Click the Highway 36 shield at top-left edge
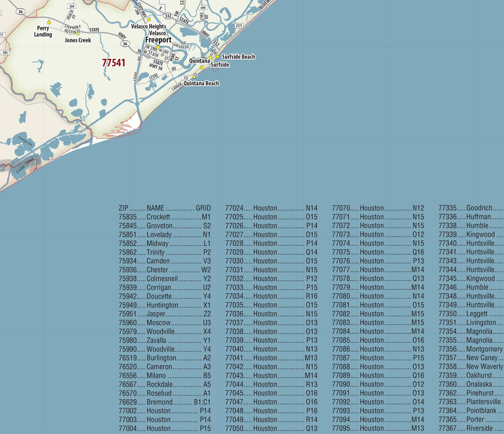The height and width of the screenshot is (434, 504). (x=21, y=12)
